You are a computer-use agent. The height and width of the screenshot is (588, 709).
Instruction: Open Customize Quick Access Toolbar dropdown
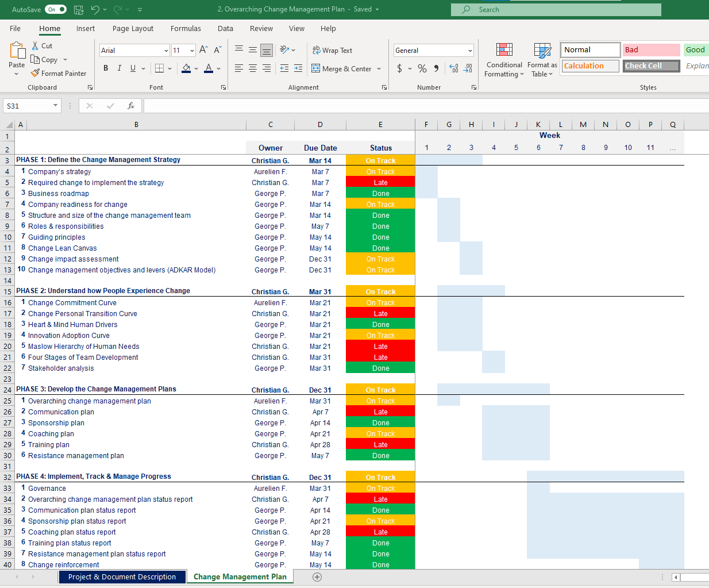tap(140, 10)
